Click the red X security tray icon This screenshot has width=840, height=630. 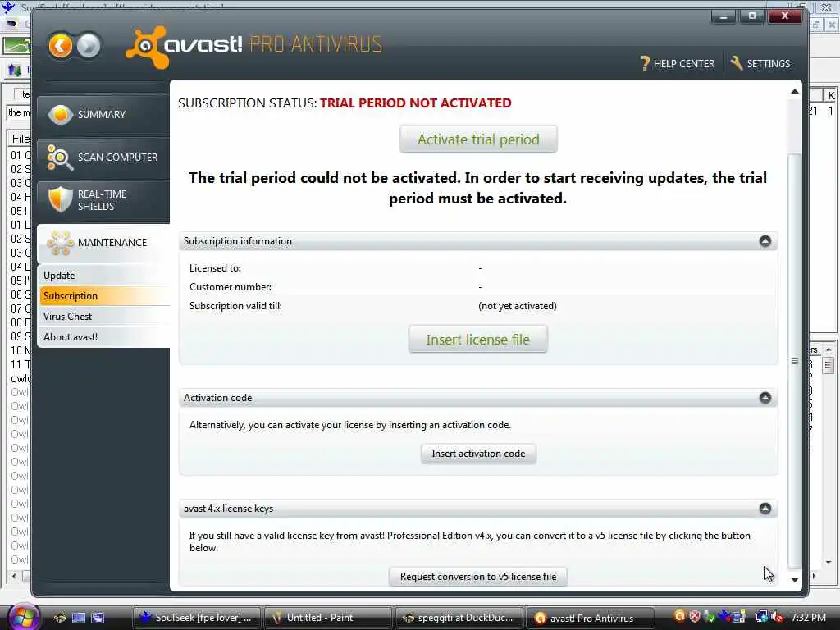[x=694, y=617]
